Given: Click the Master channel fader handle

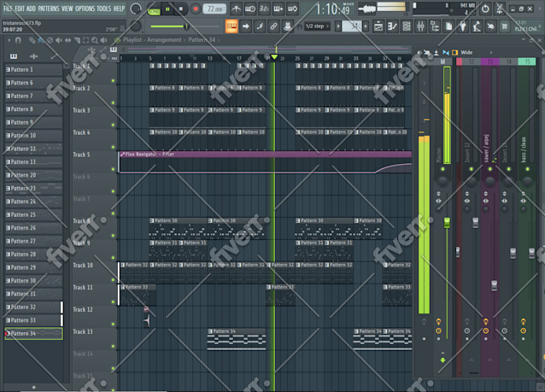Looking at the screenshot, I should click(447, 223).
